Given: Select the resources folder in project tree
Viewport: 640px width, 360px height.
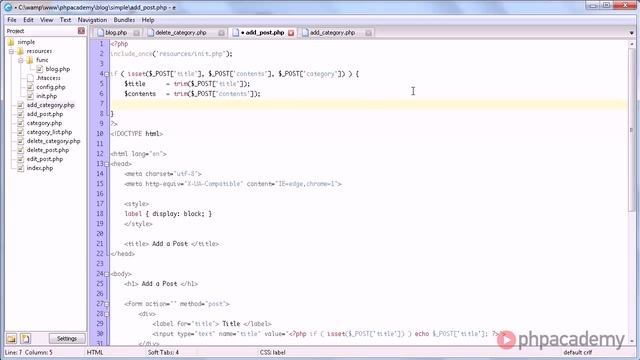Looking at the screenshot, I should point(39,51).
